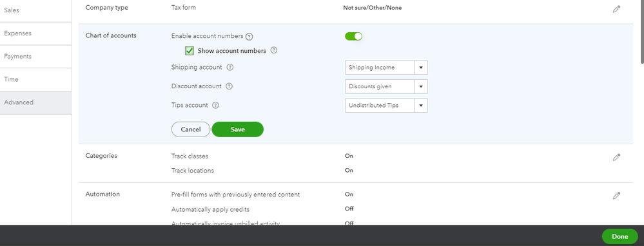Viewport: 644px width, 246px height.
Task: Edit Categories section with pencil icon
Action: pyautogui.click(x=616, y=157)
